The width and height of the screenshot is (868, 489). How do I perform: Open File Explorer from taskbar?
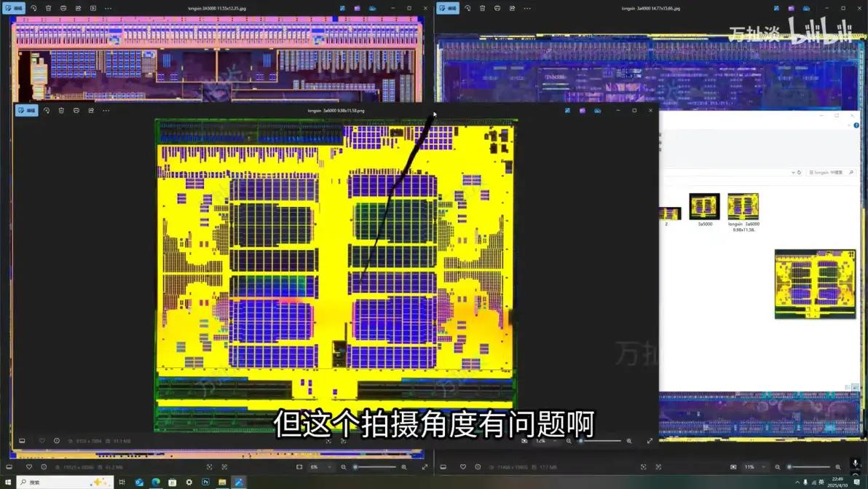(222, 482)
